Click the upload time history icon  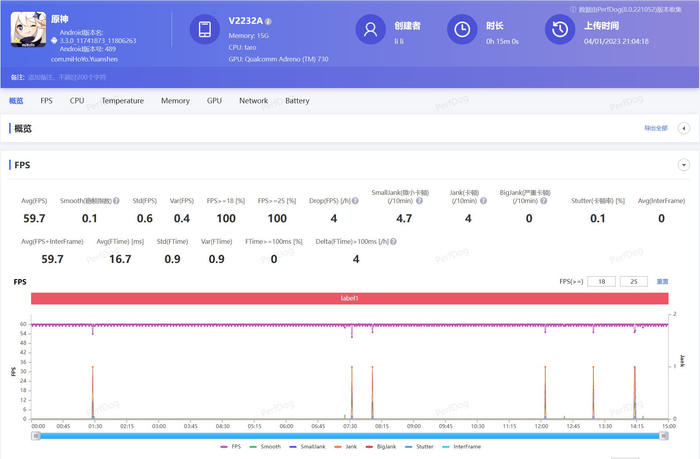(558, 30)
